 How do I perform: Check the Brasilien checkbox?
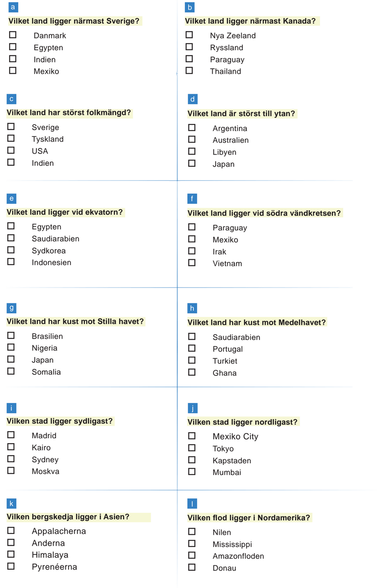pyautogui.click(x=11, y=336)
